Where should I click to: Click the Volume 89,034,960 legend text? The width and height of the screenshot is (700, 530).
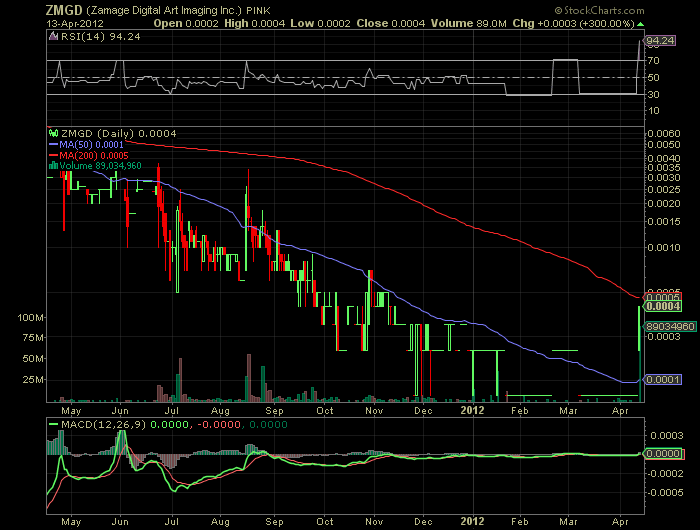[100, 166]
